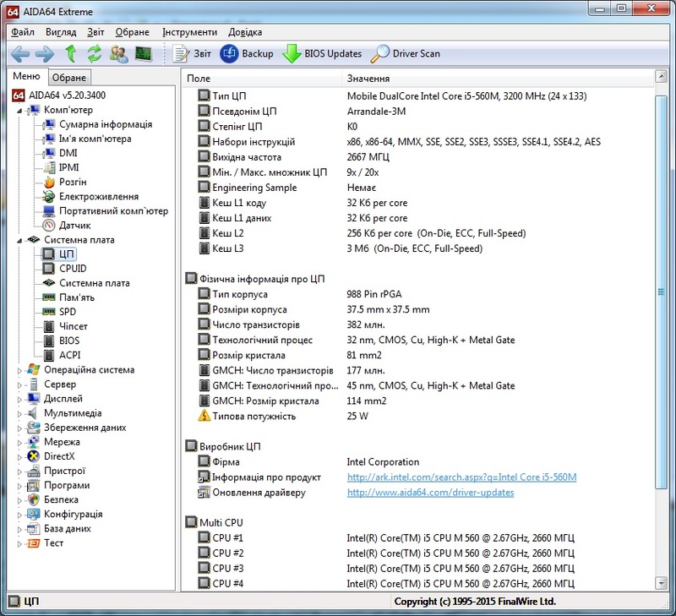Expand the Мультимедіа branch
676x616 pixels.
click(x=19, y=414)
